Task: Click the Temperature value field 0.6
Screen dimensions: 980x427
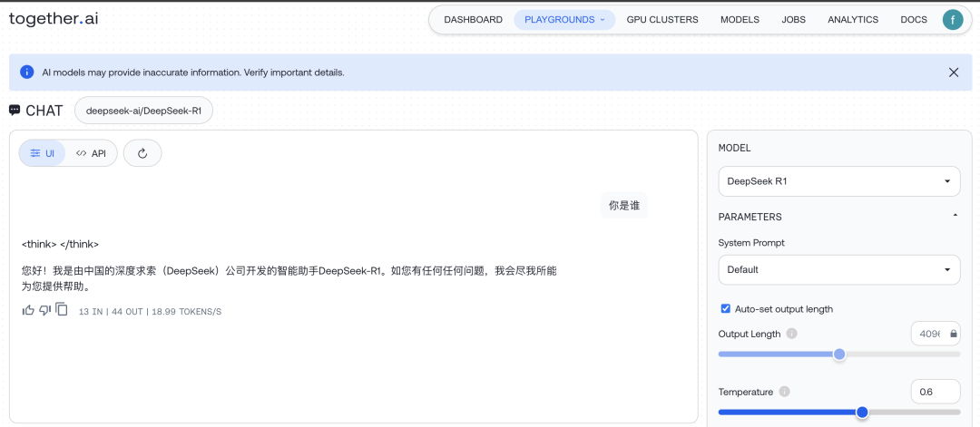Action: coord(936,392)
